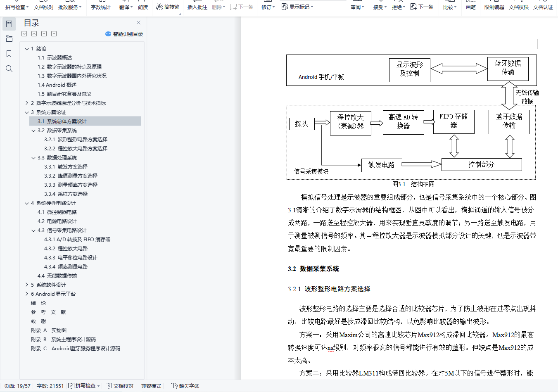Click the 简转繁 conversion button
This screenshot has height=392, width=558.
point(168,7)
